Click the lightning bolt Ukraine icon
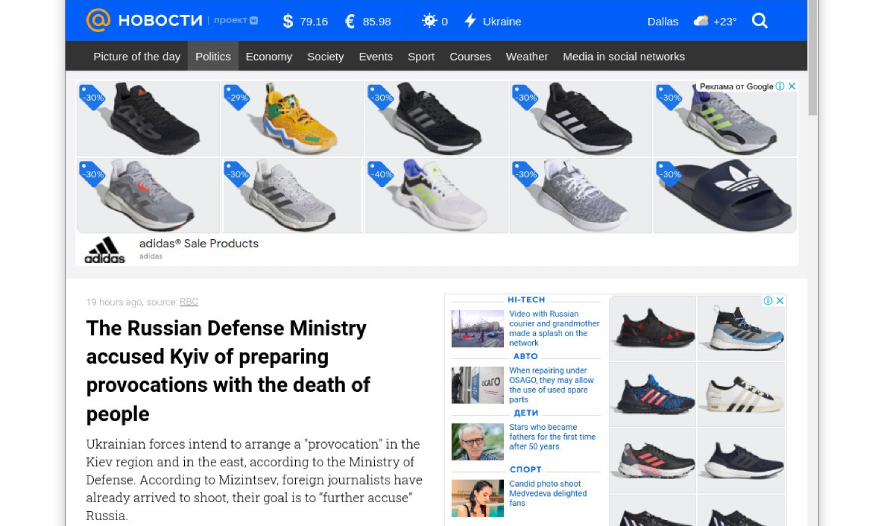 pos(470,21)
